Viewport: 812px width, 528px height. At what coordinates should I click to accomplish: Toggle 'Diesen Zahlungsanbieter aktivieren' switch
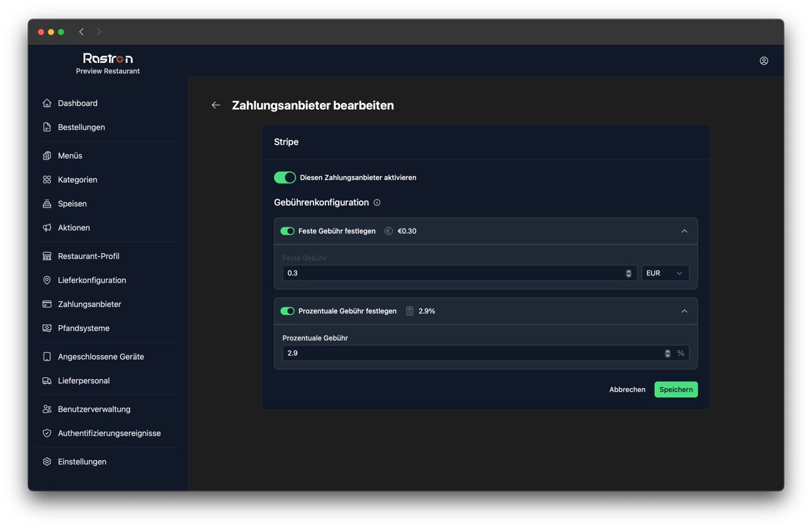pyautogui.click(x=285, y=178)
